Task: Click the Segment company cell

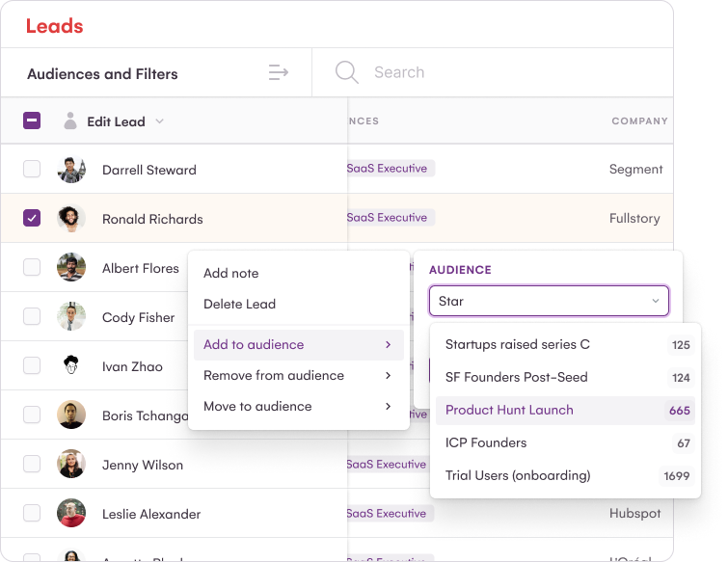Action: [635, 170]
